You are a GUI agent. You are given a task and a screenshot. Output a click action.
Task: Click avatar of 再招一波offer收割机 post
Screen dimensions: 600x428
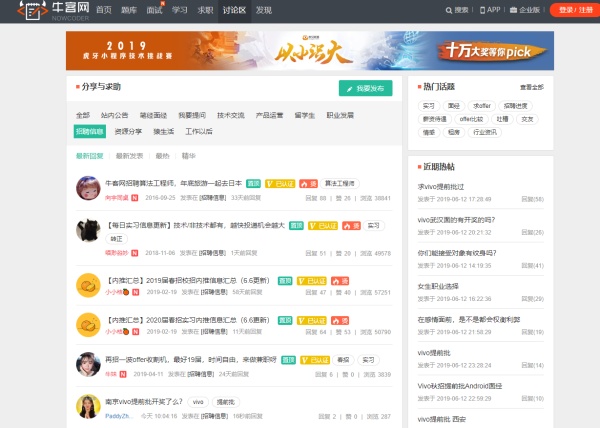coord(88,364)
